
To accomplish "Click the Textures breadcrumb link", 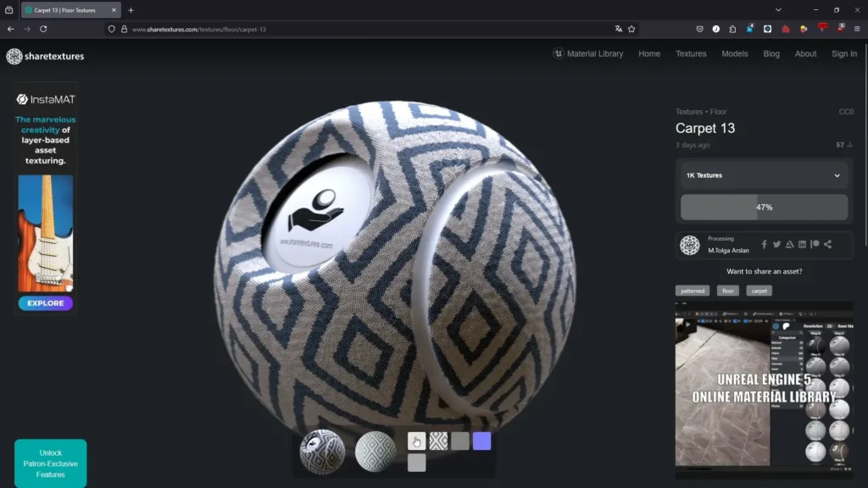I will click(x=688, y=112).
